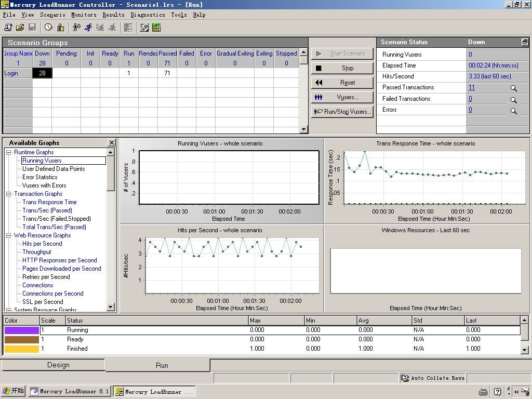Click the New Scenario toolbar icon
Viewport: 532px width, 399px height.
click(x=8, y=28)
